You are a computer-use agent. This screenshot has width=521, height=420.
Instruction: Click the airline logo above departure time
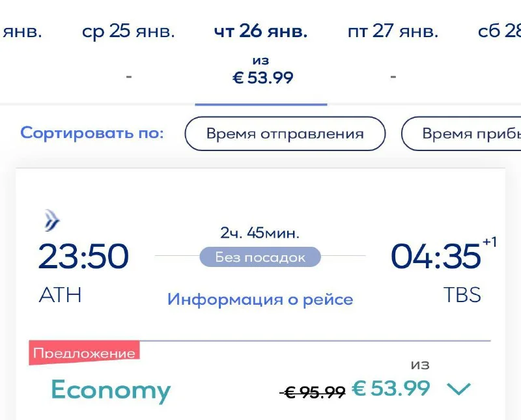[52, 221]
